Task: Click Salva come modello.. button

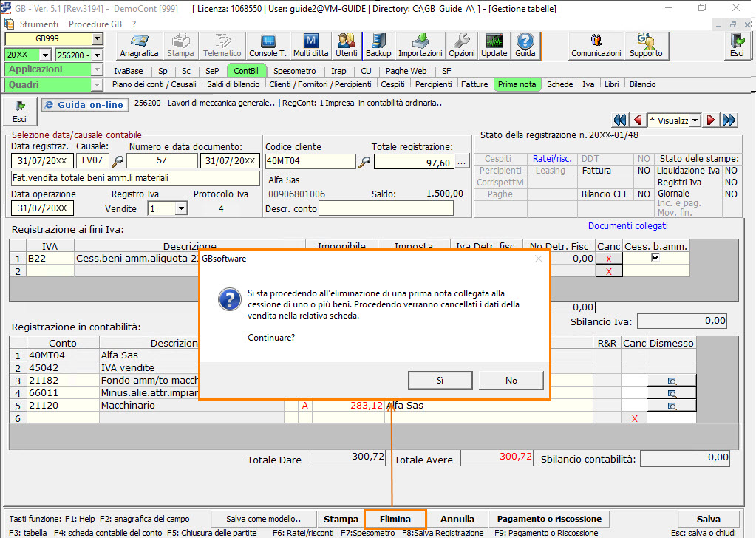Action: pos(263,519)
